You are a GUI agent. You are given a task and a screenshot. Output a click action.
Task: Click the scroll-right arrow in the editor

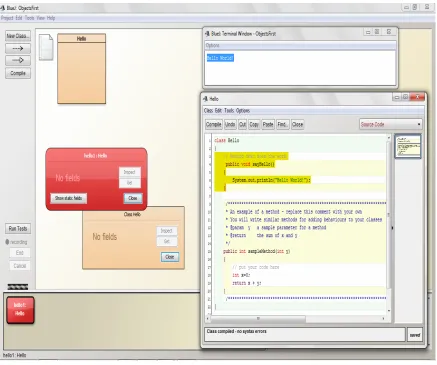[x=383, y=319]
